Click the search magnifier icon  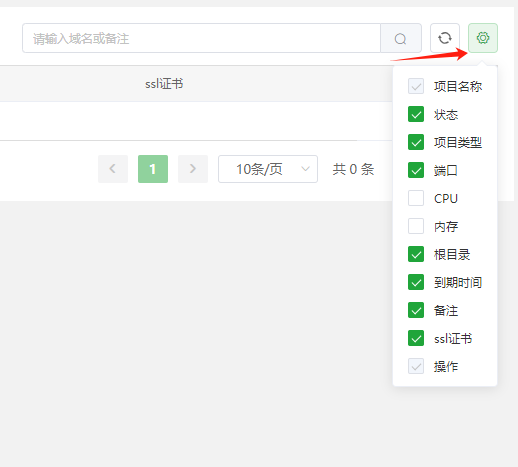point(401,38)
